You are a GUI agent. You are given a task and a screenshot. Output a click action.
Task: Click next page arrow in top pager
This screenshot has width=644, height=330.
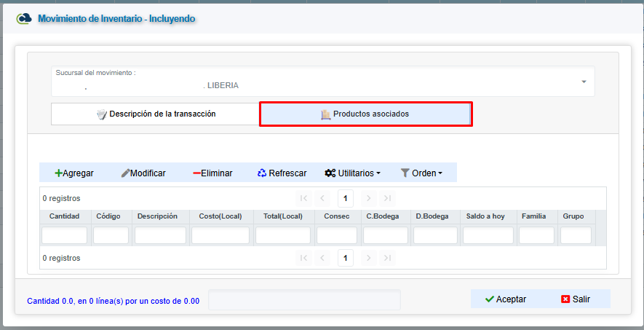(x=368, y=197)
